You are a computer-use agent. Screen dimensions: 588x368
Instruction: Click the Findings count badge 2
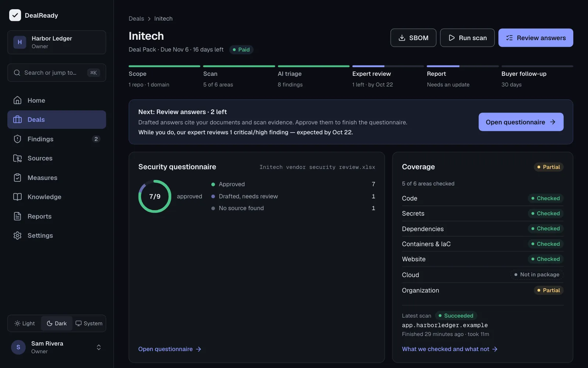pyautogui.click(x=96, y=139)
